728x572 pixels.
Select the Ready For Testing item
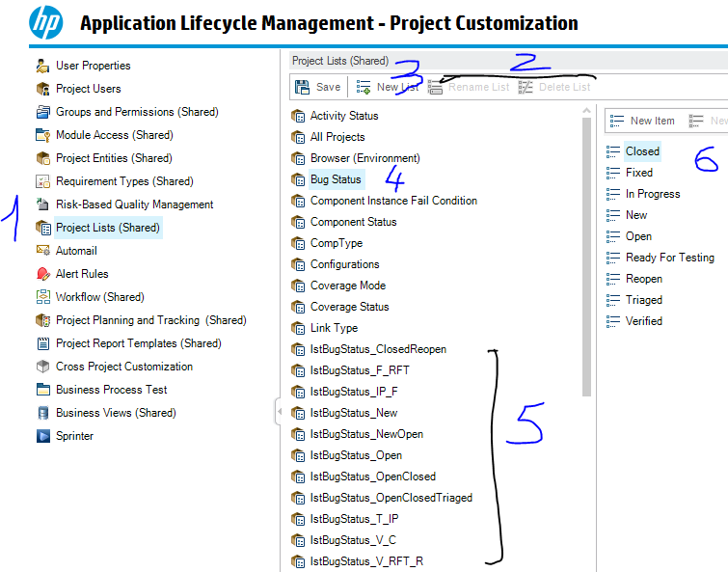click(x=669, y=258)
